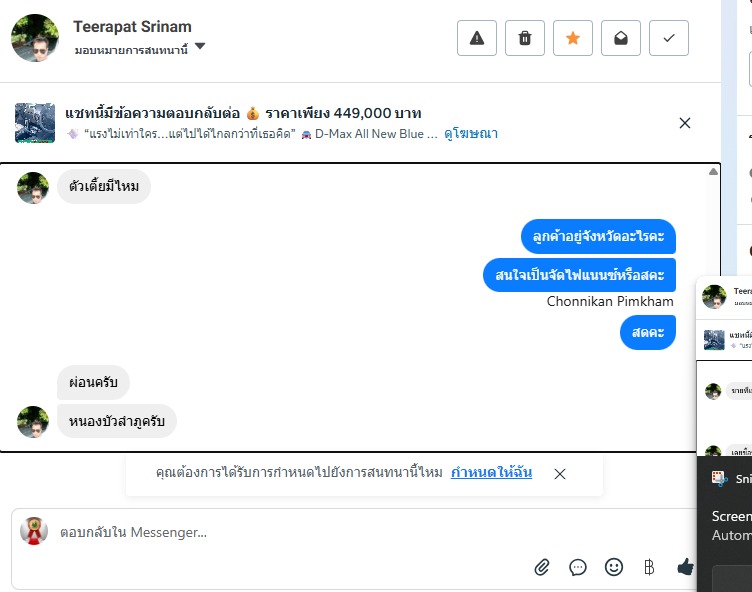752x592 pixels.
Task: Close the assignment prompt notification
Action: click(560, 474)
